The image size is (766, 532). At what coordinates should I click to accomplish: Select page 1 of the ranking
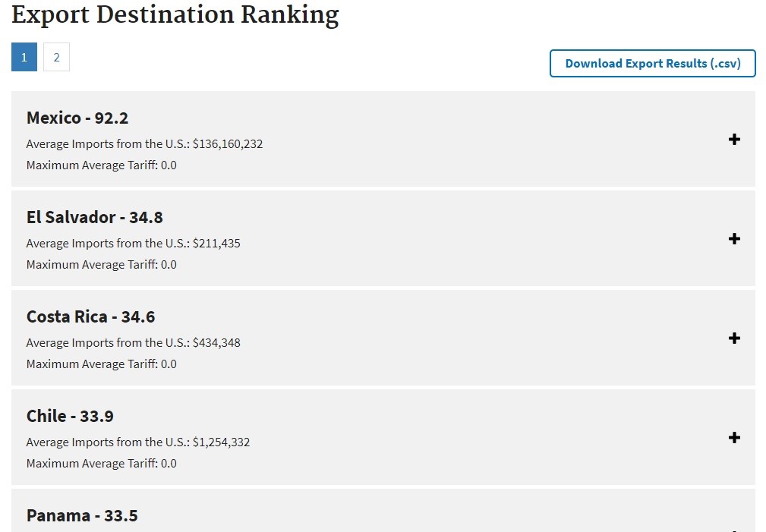tap(24, 57)
